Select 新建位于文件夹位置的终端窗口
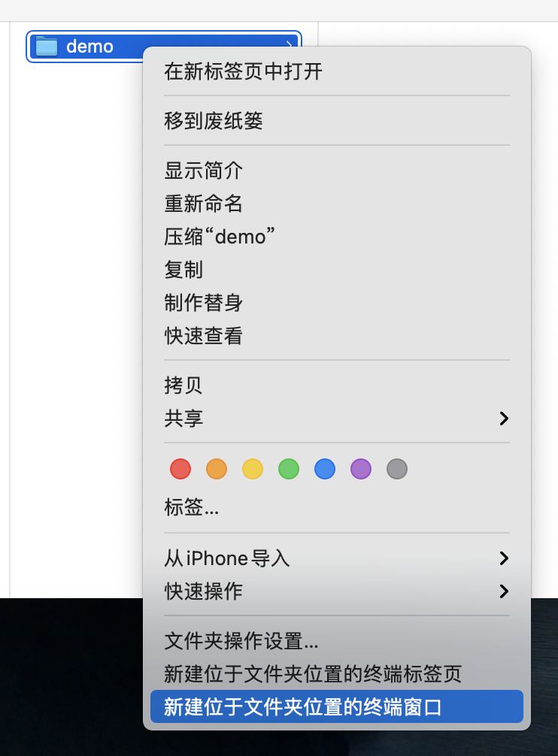This screenshot has height=756, width=558. click(x=303, y=707)
